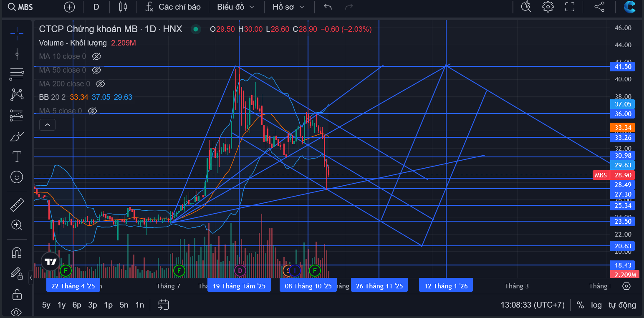Redo the chart action
644x318 pixels.
[x=349, y=7]
